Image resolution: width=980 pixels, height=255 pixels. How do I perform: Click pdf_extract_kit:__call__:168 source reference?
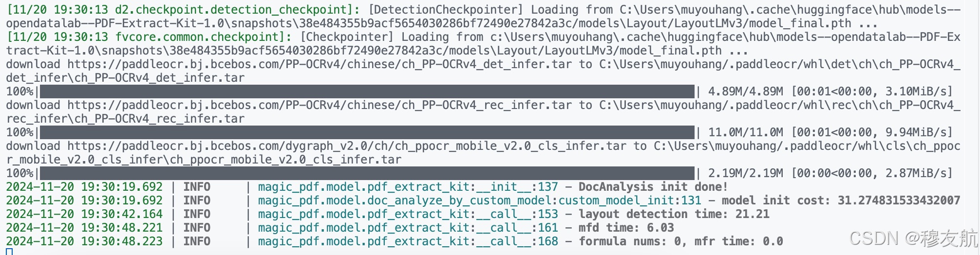408,241
